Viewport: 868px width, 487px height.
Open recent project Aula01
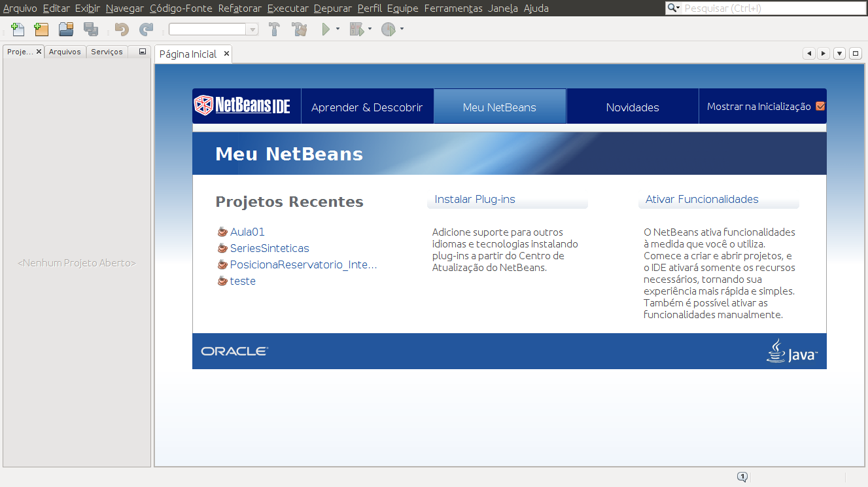(x=247, y=232)
